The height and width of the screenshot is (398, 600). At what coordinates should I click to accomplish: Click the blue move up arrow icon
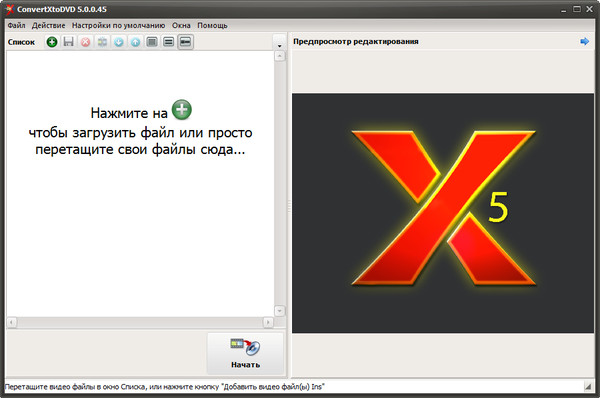(135, 42)
